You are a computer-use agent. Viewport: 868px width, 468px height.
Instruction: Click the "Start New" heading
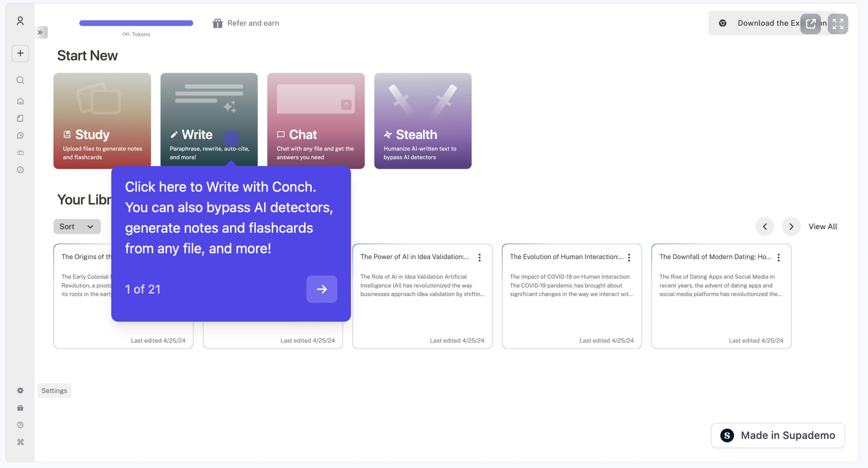(x=87, y=56)
